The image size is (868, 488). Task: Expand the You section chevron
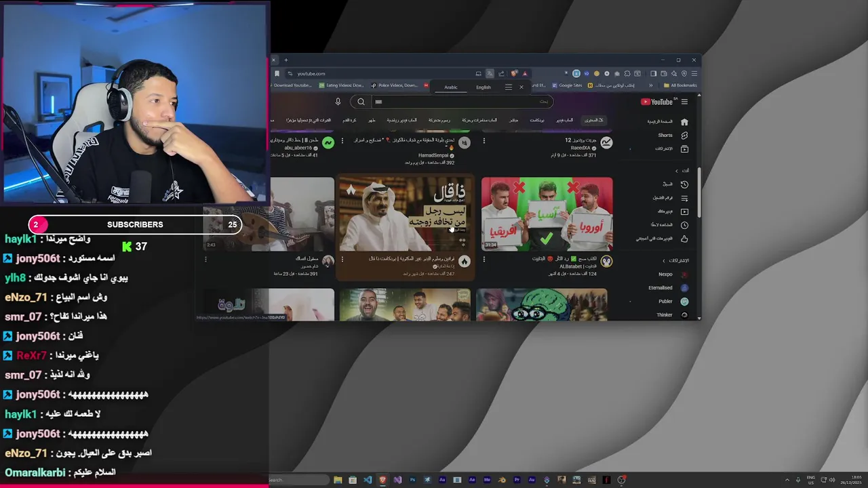pos(676,171)
